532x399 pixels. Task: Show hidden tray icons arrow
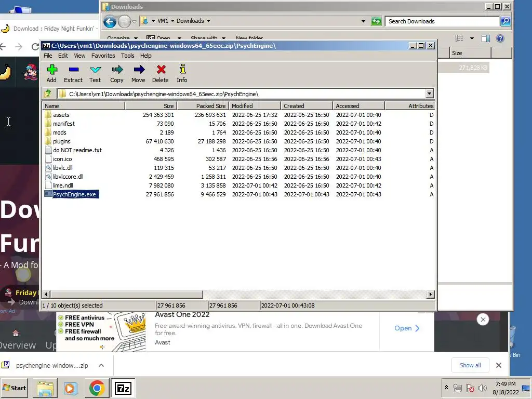(x=446, y=387)
